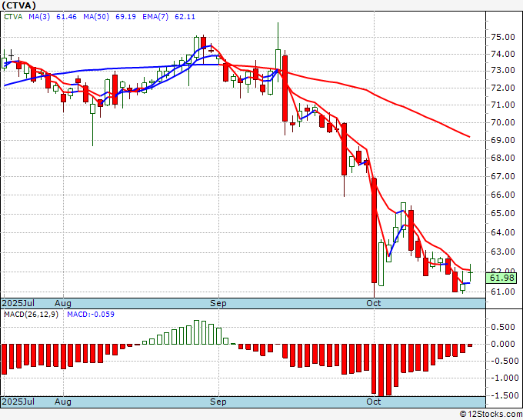The width and height of the screenshot is (523, 420).
Task: Click the 68.00 price axis label
Action: (x=503, y=158)
